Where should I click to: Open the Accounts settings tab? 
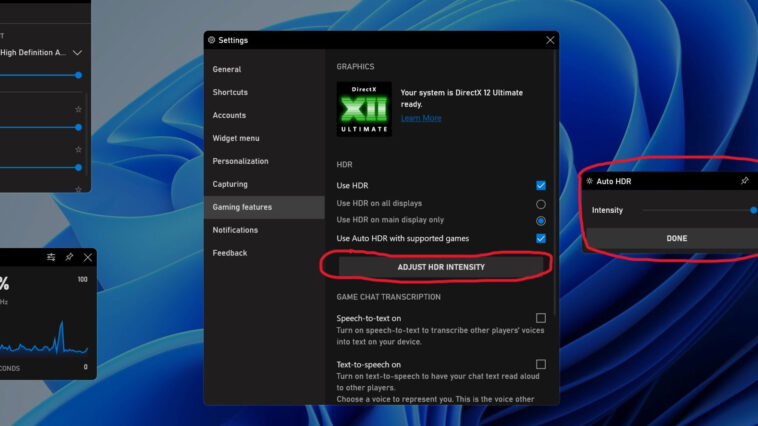point(264,115)
